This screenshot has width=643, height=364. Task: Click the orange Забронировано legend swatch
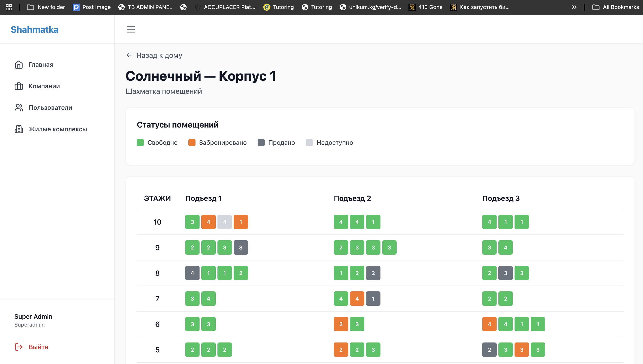(192, 143)
